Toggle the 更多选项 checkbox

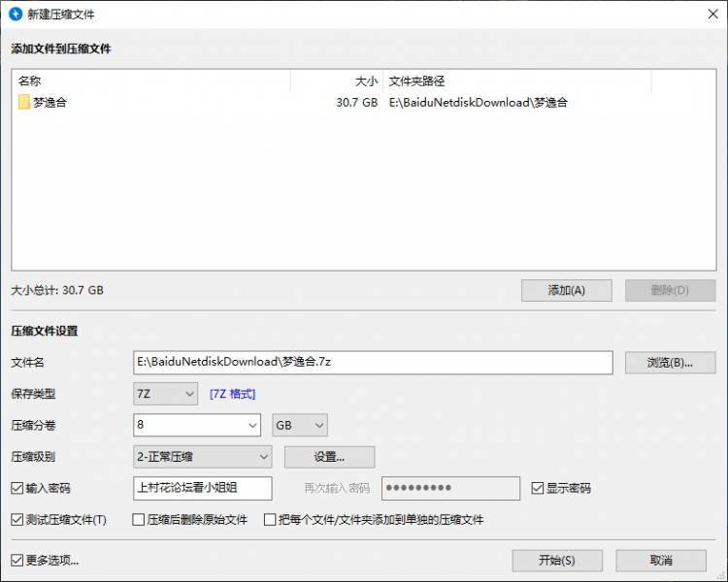[17, 561]
